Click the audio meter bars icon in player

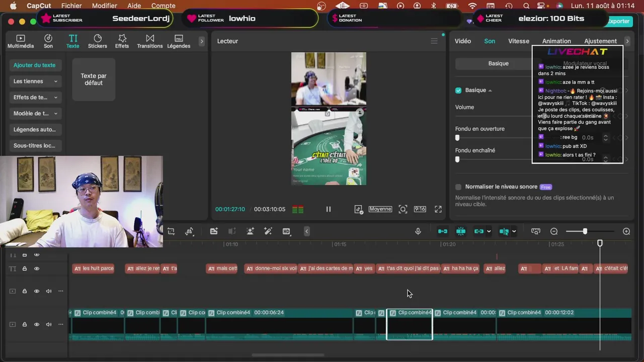[298, 209]
